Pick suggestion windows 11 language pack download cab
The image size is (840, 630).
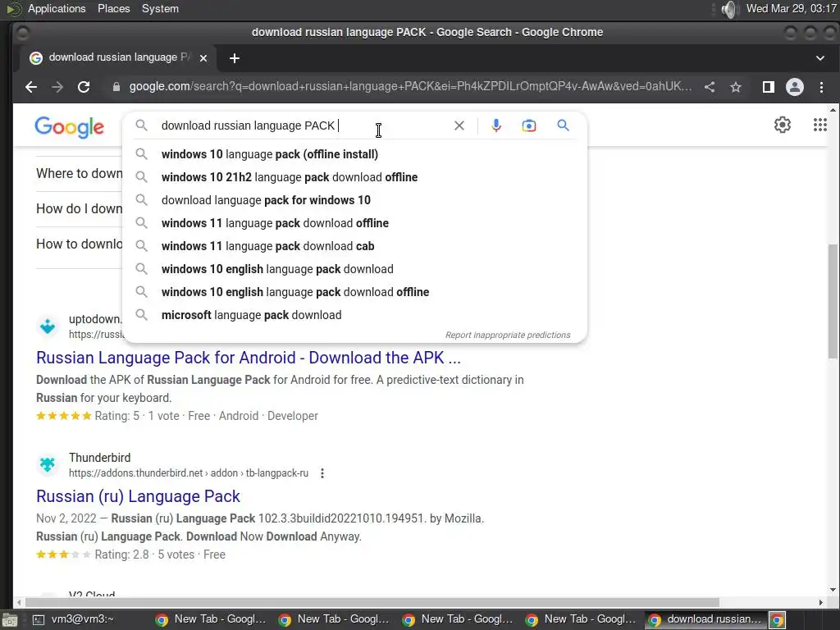coord(354,246)
